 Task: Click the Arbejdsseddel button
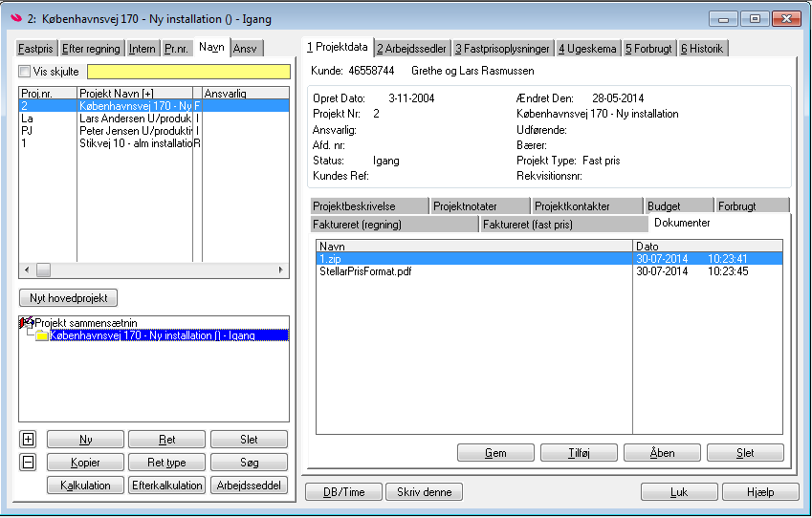point(249,485)
